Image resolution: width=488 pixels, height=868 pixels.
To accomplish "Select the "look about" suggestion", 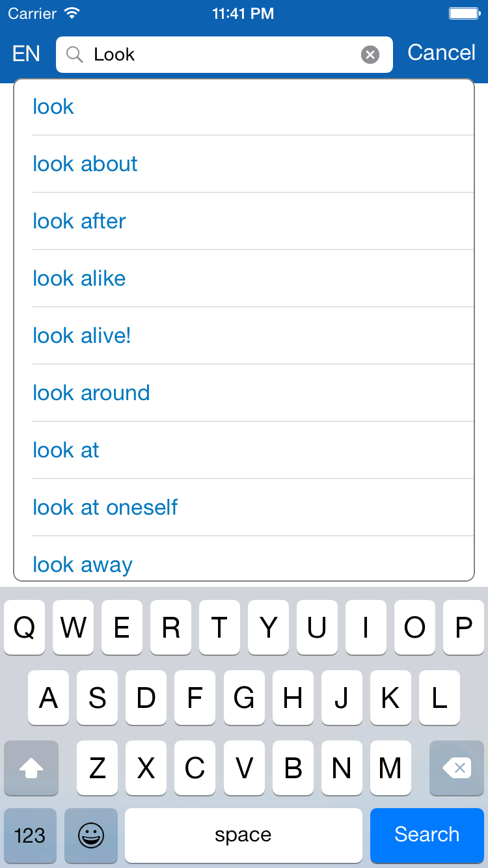I will tap(85, 164).
